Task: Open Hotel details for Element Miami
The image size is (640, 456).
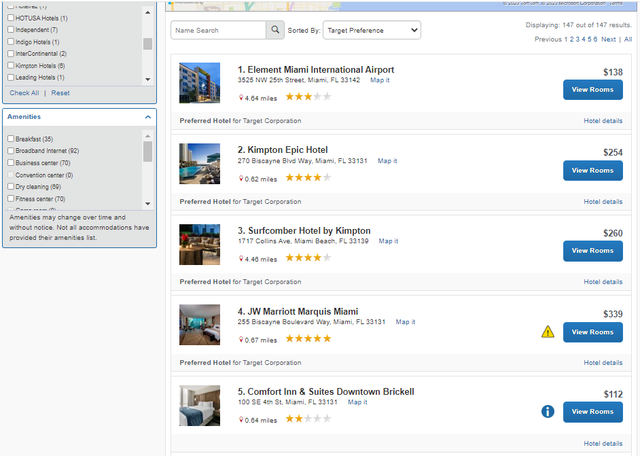Action: click(603, 121)
